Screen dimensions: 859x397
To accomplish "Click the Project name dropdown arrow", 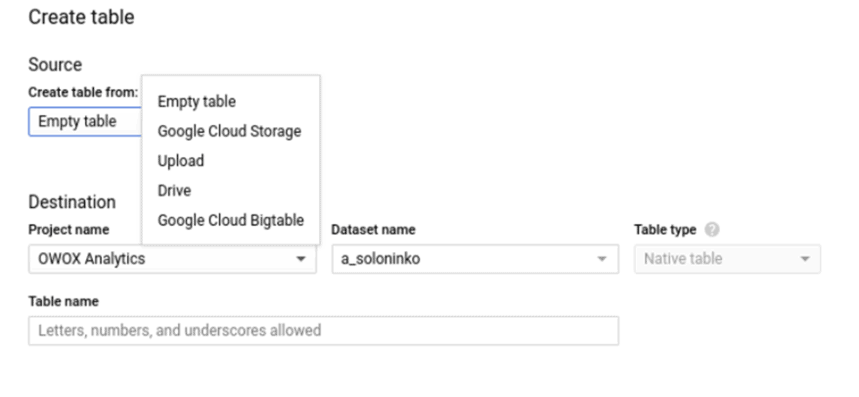I will pyautogui.click(x=301, y=259).
